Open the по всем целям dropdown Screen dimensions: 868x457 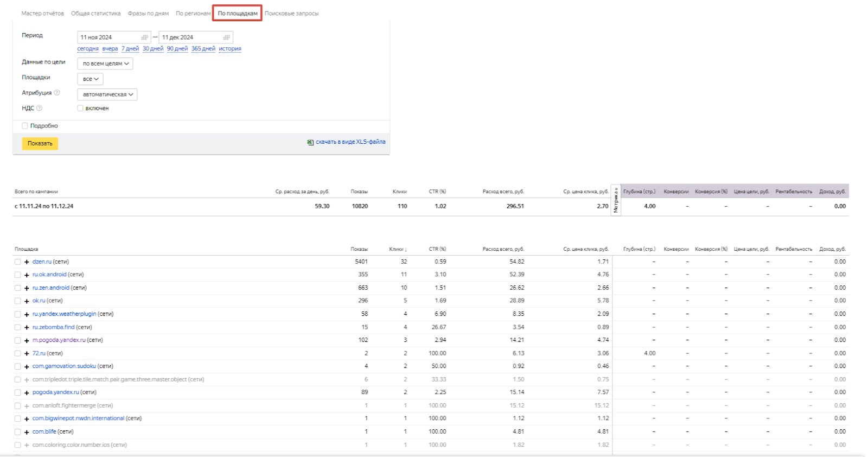[x=105, y=64]
